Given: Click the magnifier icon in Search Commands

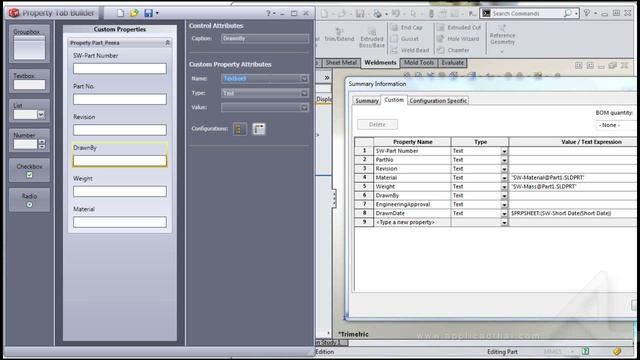Looking at the screenshot, I should point(568,13).
